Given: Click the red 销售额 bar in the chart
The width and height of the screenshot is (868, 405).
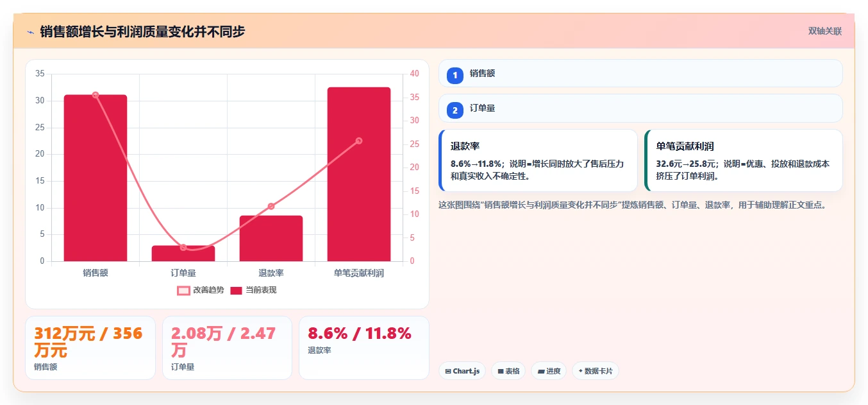Looking at the screenshot, I should click(x=96, y=178).
